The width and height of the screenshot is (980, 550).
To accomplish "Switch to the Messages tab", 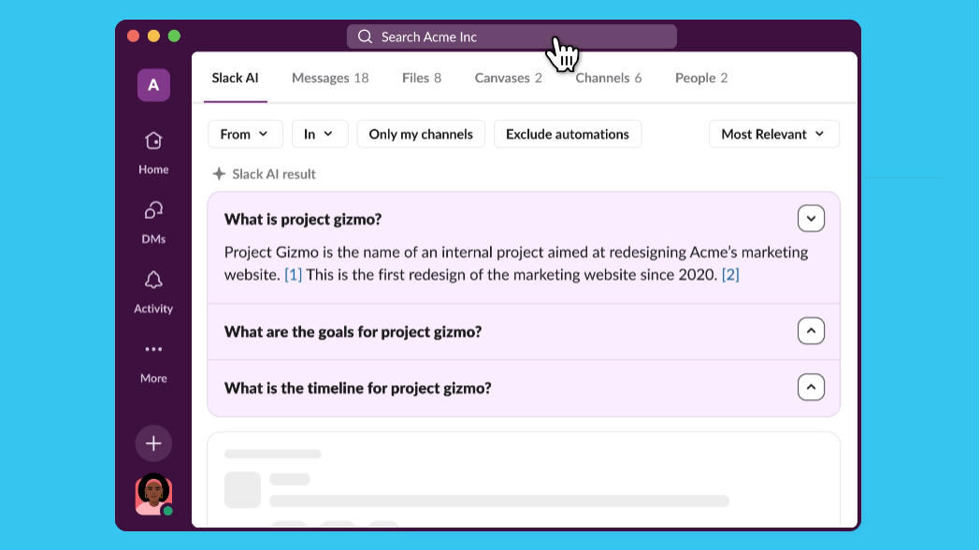I will 330,78.
